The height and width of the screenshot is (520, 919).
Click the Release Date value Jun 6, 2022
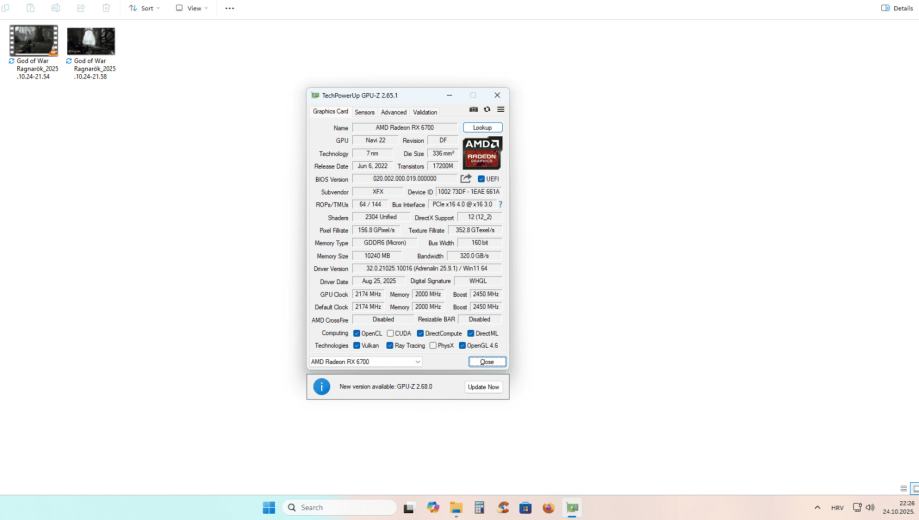coord(372,166)
